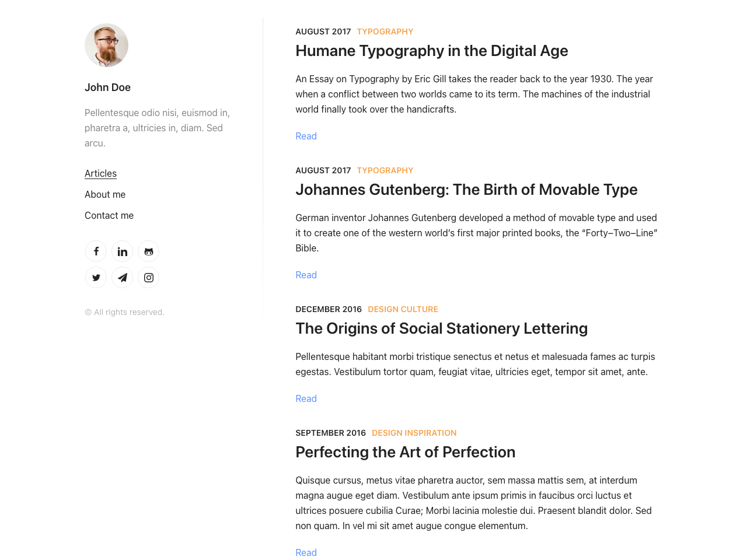Click the Telegram paper plane icon
Viewport: 747px width, 560px height.
coord(123,278)
